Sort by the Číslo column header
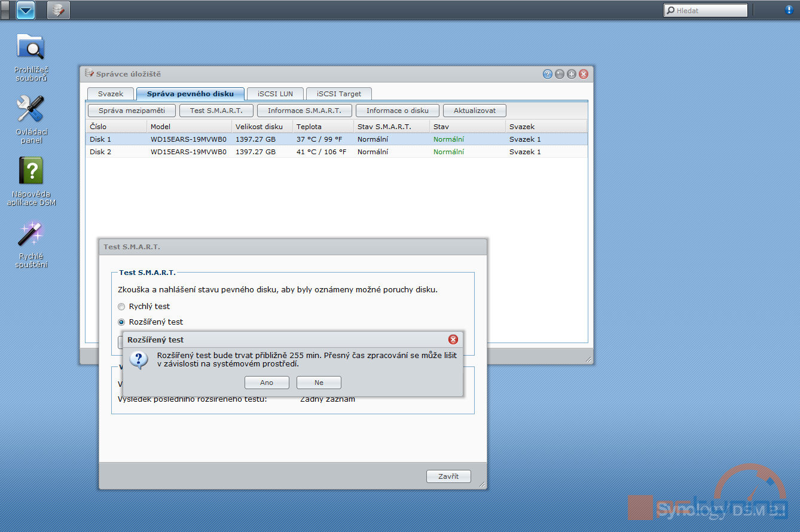 (x=117, y=127)
